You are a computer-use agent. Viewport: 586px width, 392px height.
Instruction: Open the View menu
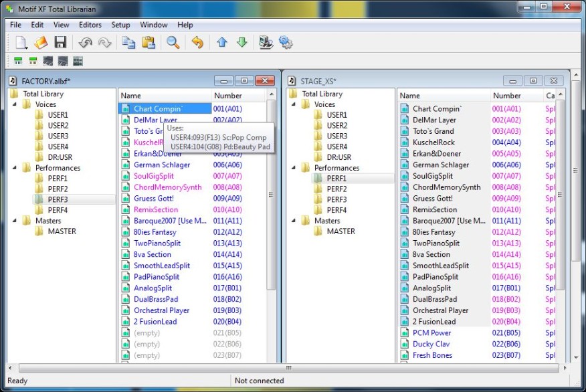62,25
